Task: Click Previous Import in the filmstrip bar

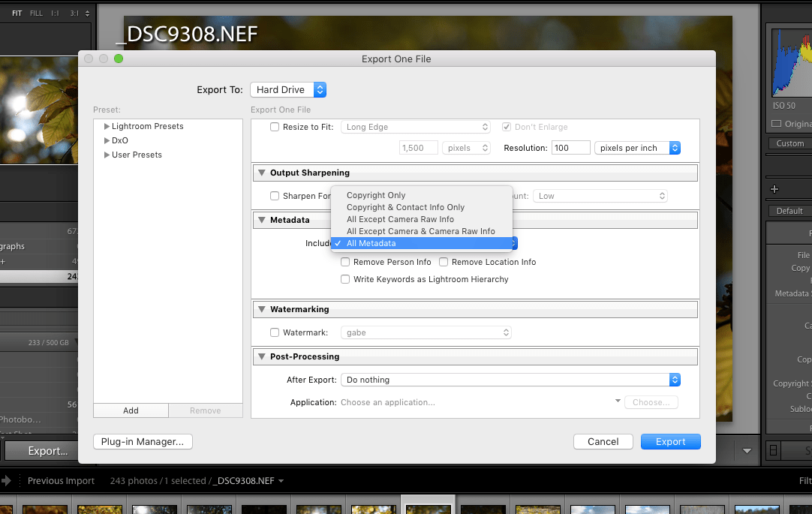Action: [x=61, y=480]
